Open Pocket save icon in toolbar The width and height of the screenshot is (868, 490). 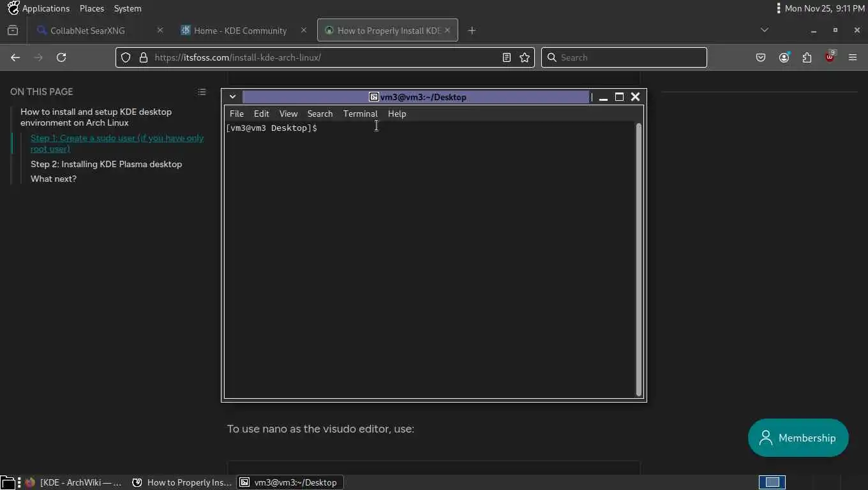761,57
